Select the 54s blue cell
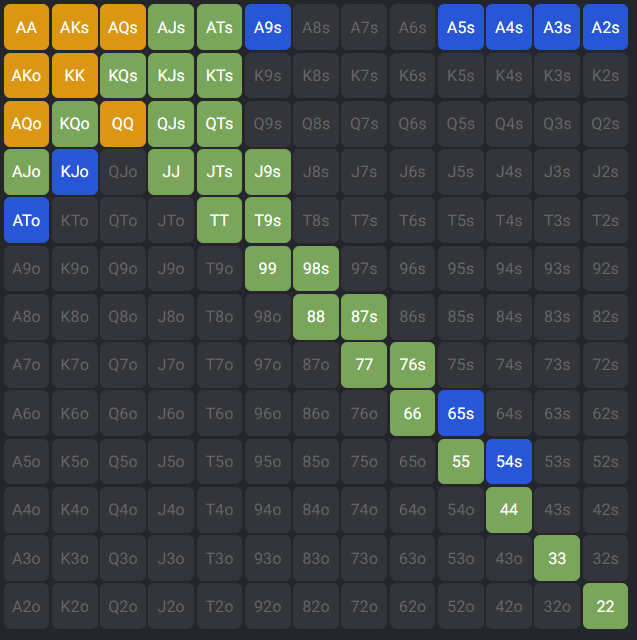Viewport: 637px width, 640px height. click(x=509, y=461)
